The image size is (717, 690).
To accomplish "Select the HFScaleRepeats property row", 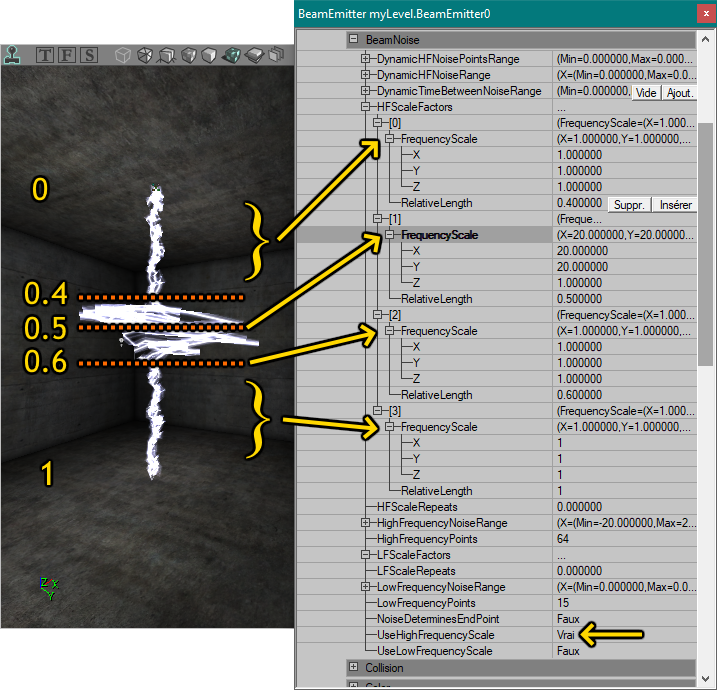I will coord(497,507).
